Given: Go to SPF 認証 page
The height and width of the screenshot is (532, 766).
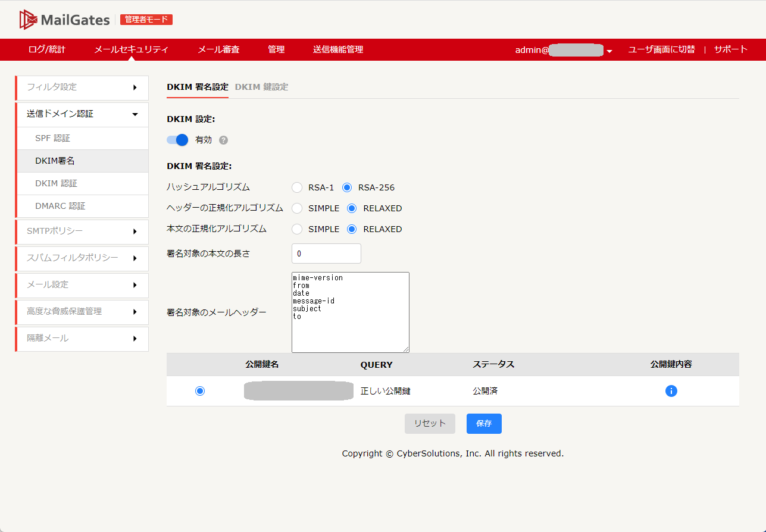Looking at the screenshot, I should [82, 139].
